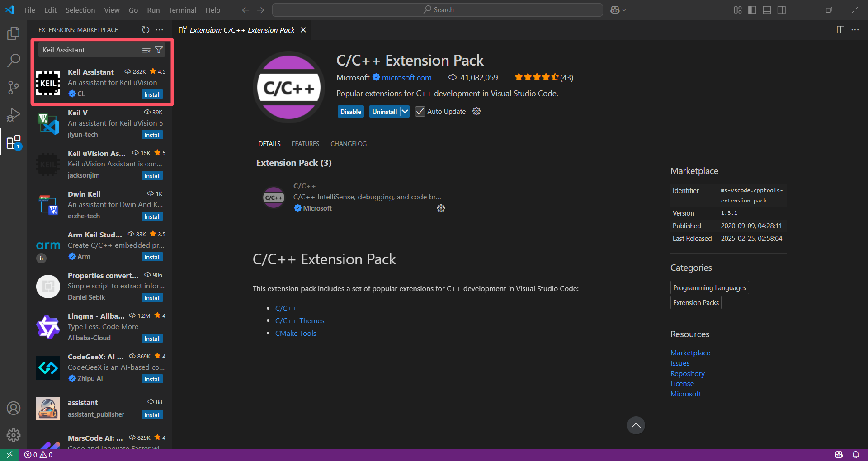This screenshot has height=461, width=868.
Task: Open Copilot status in status bar
Action: pos(839,455)
